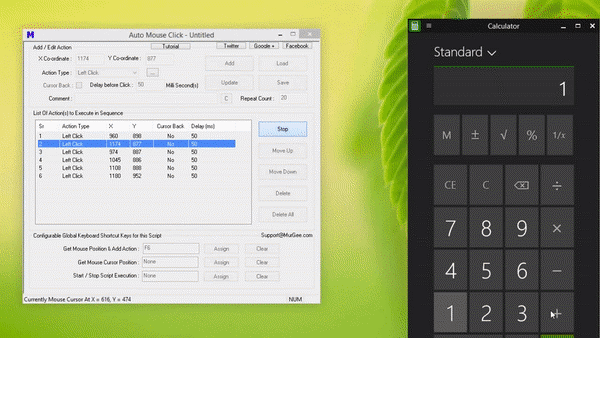The width and height of the screenshot is (600, 407).
Task: Click the Save button
Action: (x=282, y=83)
